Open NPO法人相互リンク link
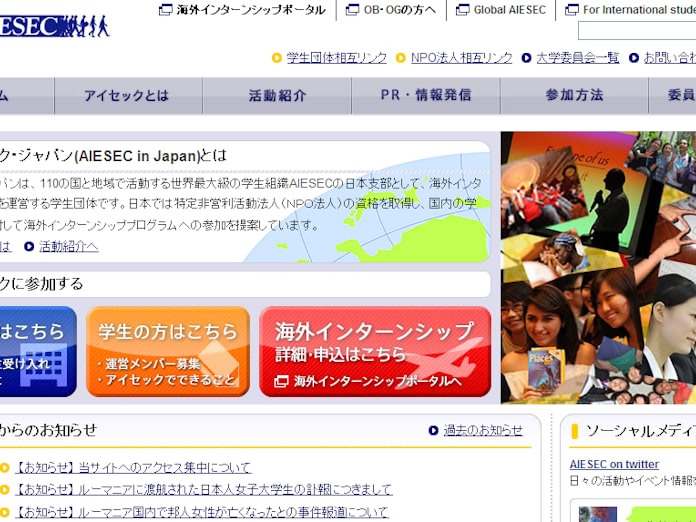Screen dimensions: 696x522 [461, 58]
